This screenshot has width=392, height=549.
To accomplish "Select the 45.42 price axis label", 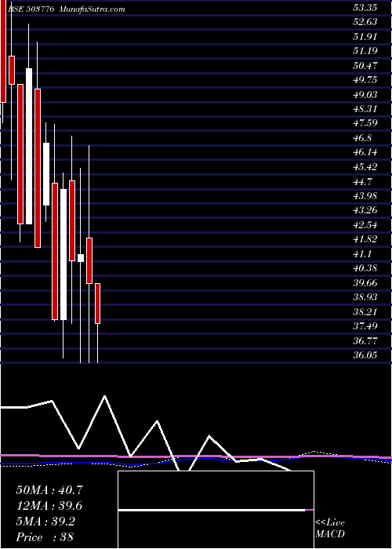I will [365, 167].
